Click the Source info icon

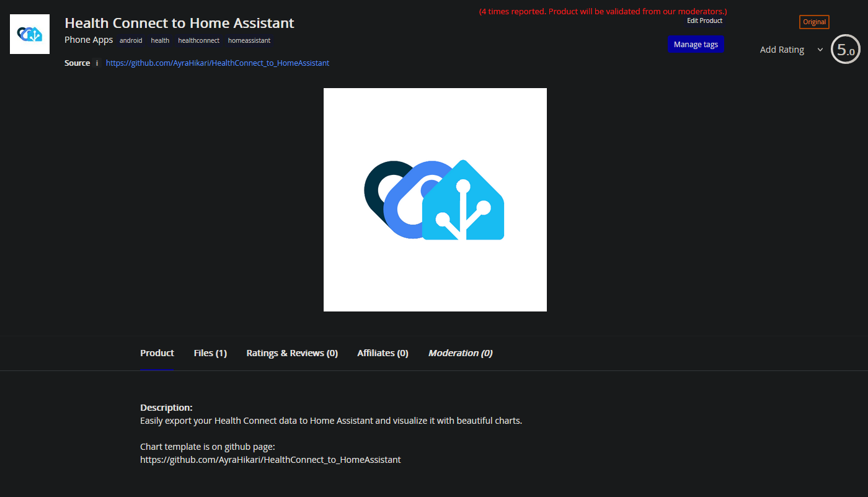[97, 63]
